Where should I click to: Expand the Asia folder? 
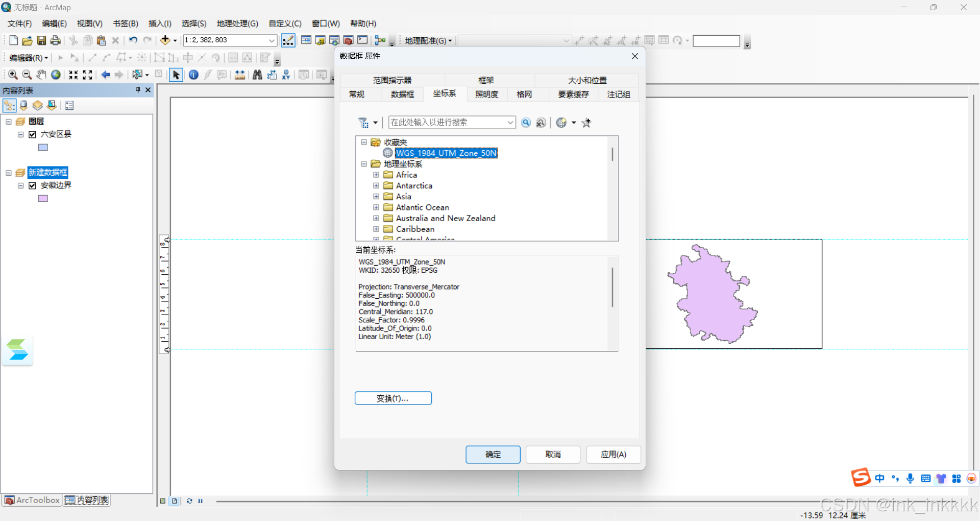coord(376,197)
